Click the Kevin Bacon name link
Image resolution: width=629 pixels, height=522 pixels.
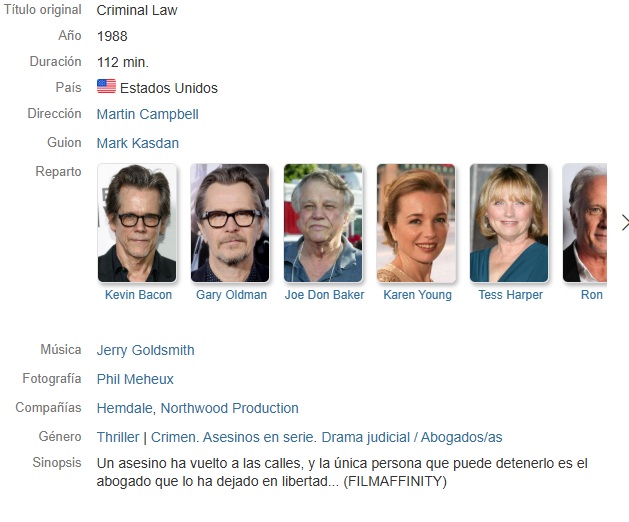pos(138,295)
